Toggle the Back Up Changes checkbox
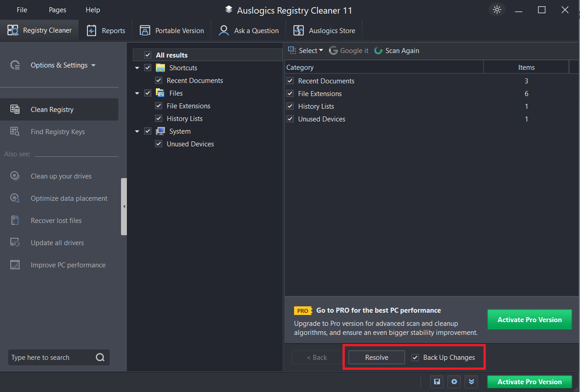 coord(415,357)
